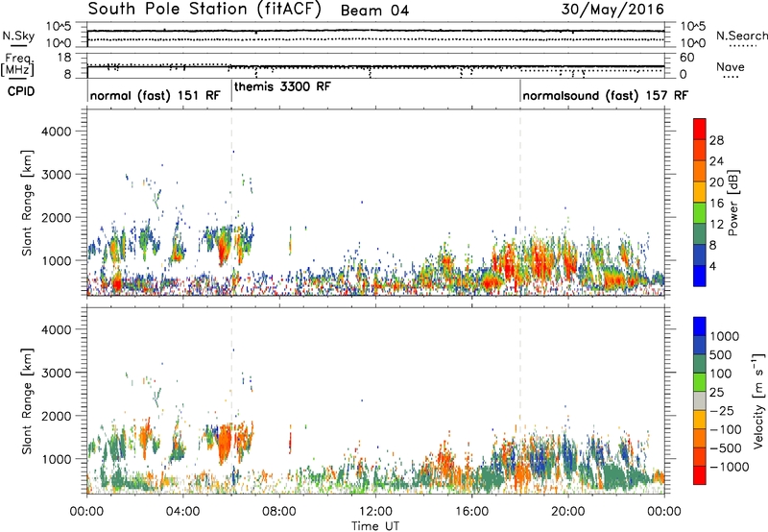Image resolution: width=768 pixels, height=532 pixels.
Task: Click the 'South Pole Station (fitACF)' title
Action: (204, 10)
